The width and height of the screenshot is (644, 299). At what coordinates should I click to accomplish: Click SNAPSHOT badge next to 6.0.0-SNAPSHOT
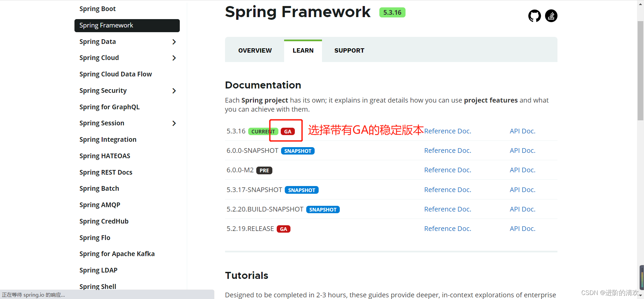(298, 151)
